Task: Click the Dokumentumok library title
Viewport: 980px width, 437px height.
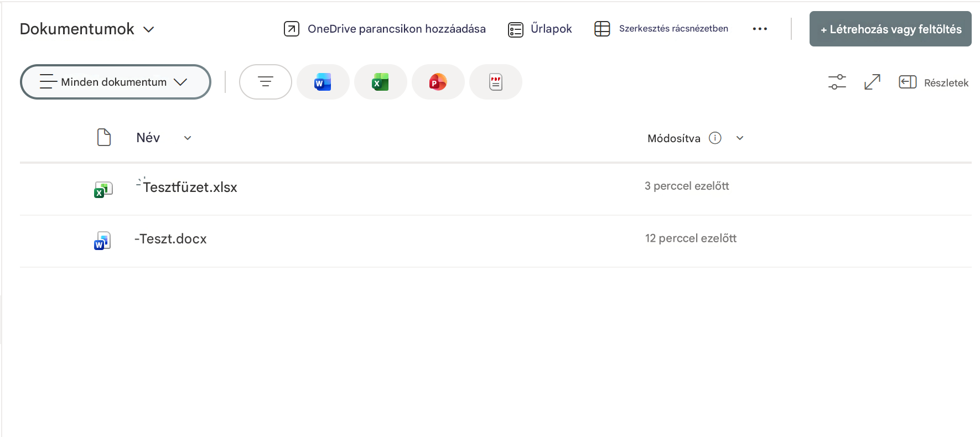Action: pyautogui.click(x=77, y=29)
